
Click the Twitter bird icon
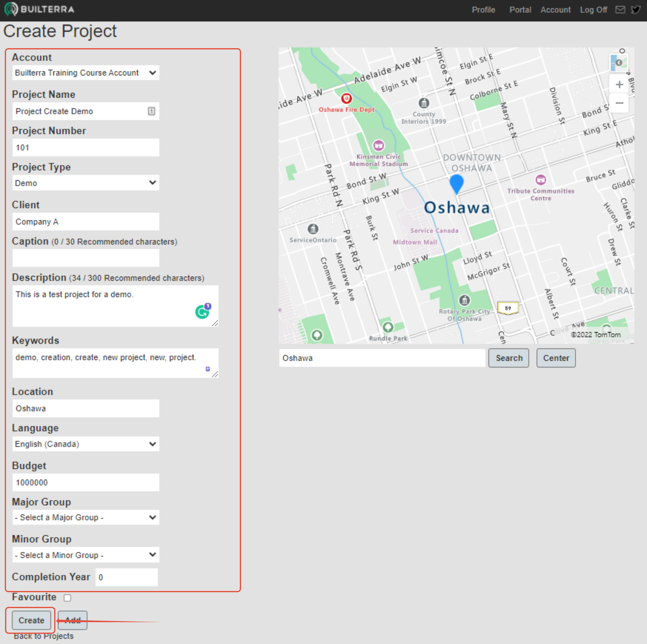635,10
